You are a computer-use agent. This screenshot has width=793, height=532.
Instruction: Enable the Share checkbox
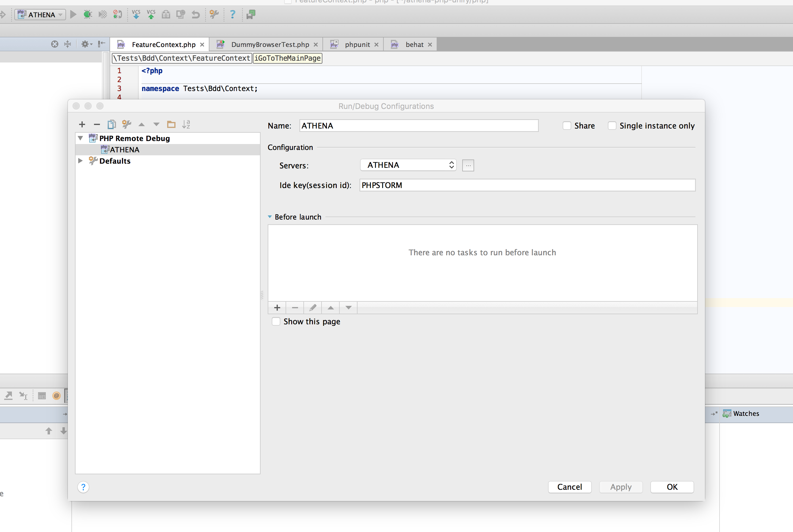click(567, 126)
